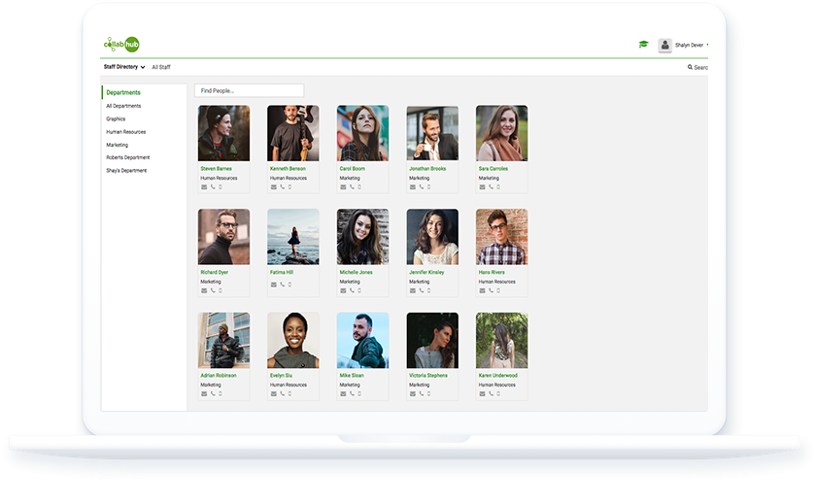The height and width of the screenshot is (504, 816).
Task: Click the search magnifier icon
Action: click(x=690, y=67)
